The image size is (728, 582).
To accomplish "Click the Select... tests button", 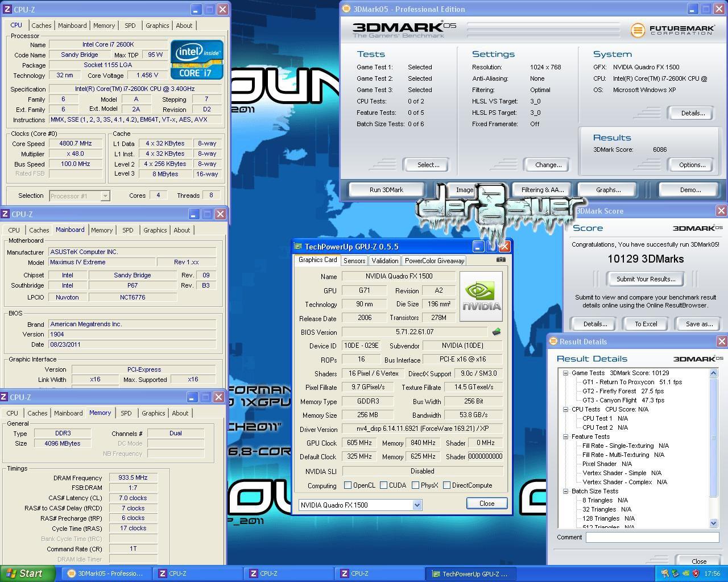I will (x=428, y=165).
